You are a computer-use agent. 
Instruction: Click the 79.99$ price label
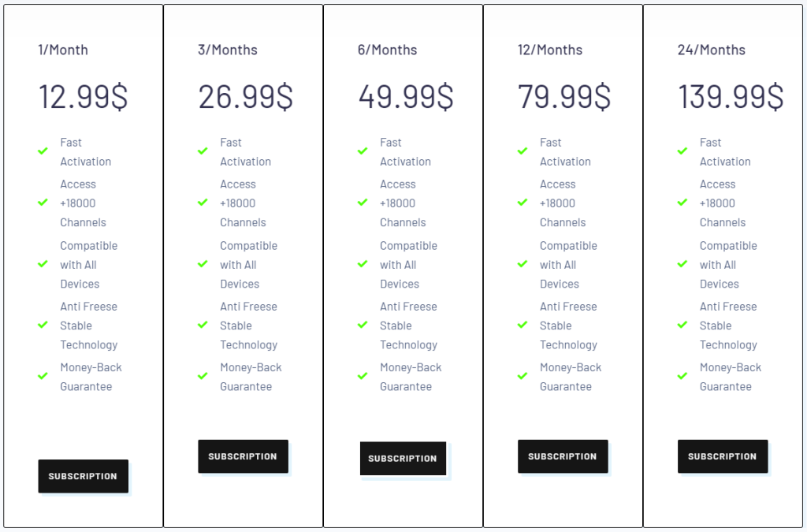[564, 96]
